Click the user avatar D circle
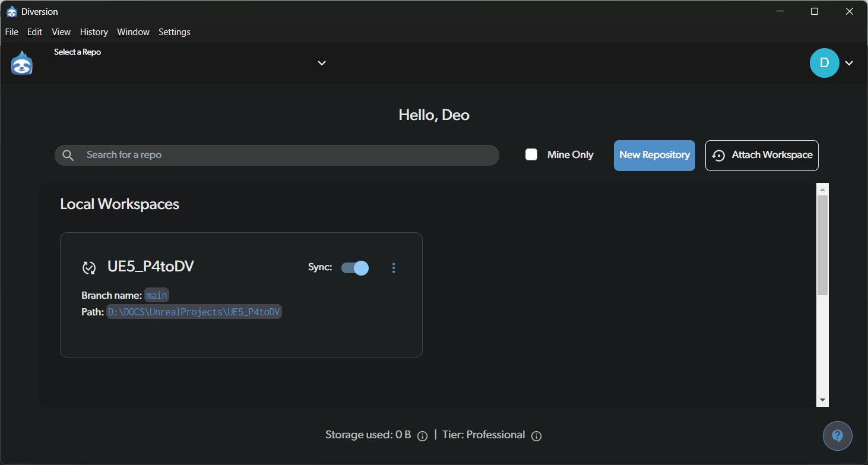 (x=825, y=63)
